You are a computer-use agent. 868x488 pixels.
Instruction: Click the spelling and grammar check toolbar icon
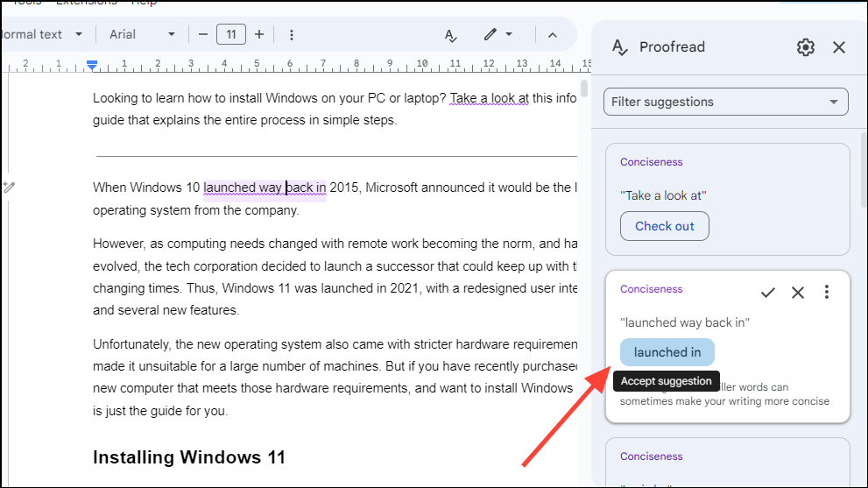click(450, 35)
